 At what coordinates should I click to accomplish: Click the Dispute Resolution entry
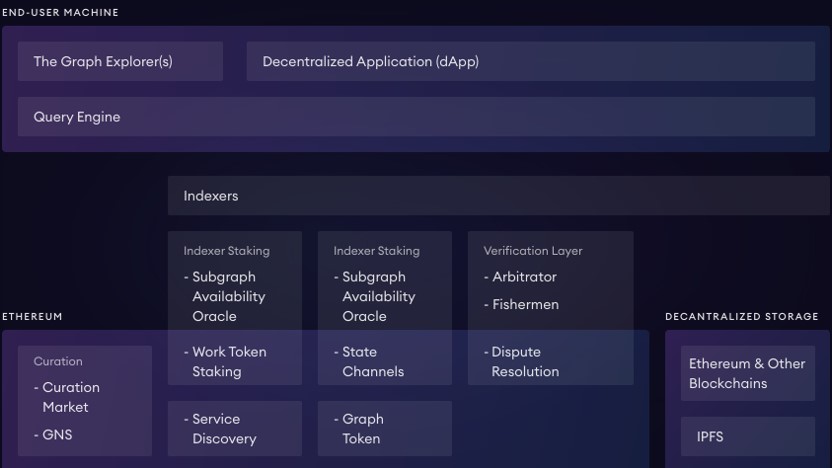[x=522, y=361]
